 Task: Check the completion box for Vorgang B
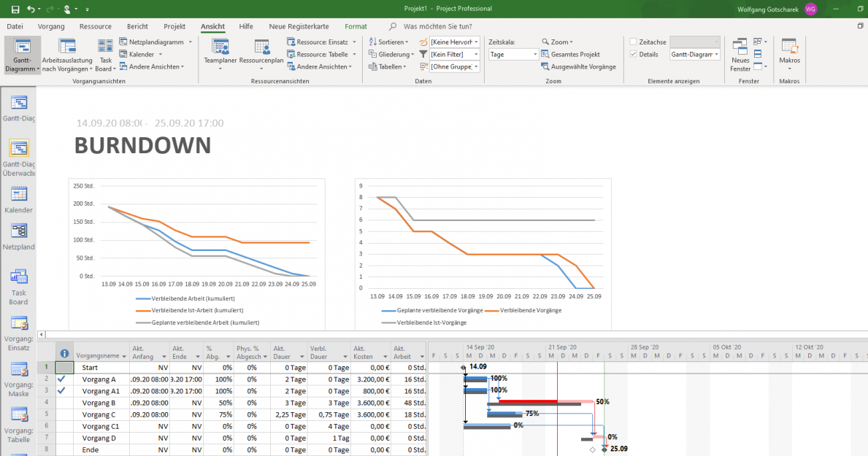tap(62, 402)
